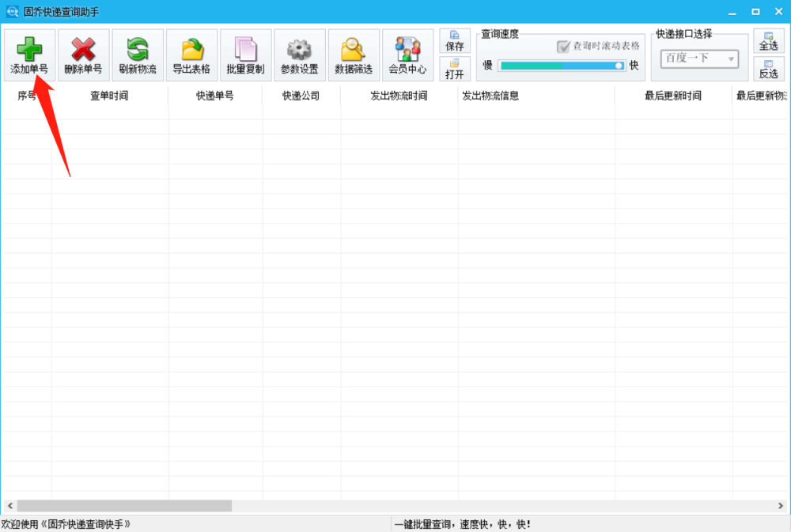Refresh logistics with 刷新物流 button
791x532 pixels.
pyautogui.click(x=137, y=55)
